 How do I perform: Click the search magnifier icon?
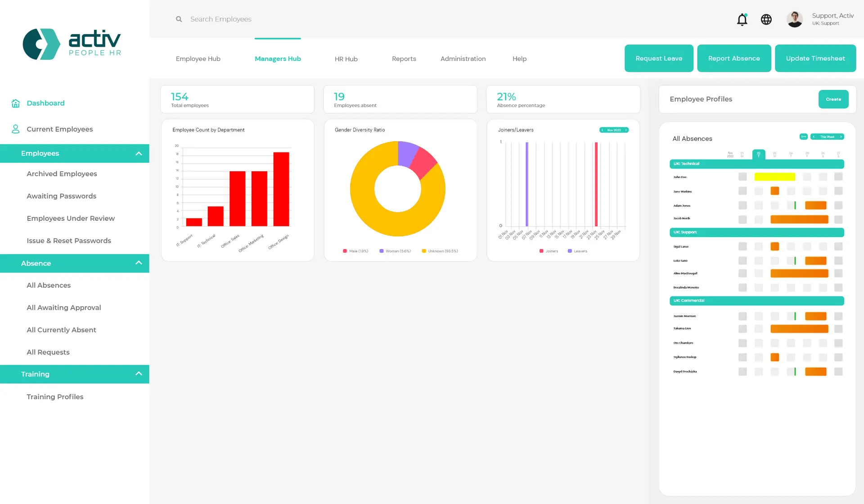(179, 19)
